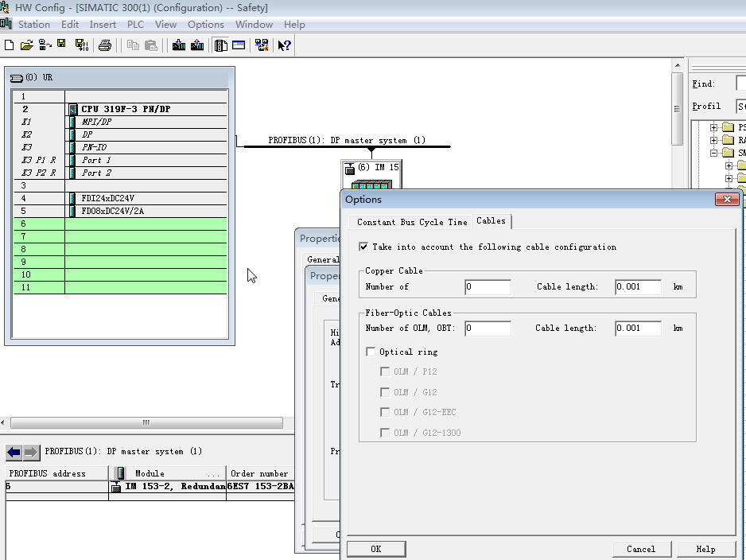This screenshot has height=560, width=746.
Task: Click Upload to programming device icon
Action: pyautogui.click(x=196, y=45)
